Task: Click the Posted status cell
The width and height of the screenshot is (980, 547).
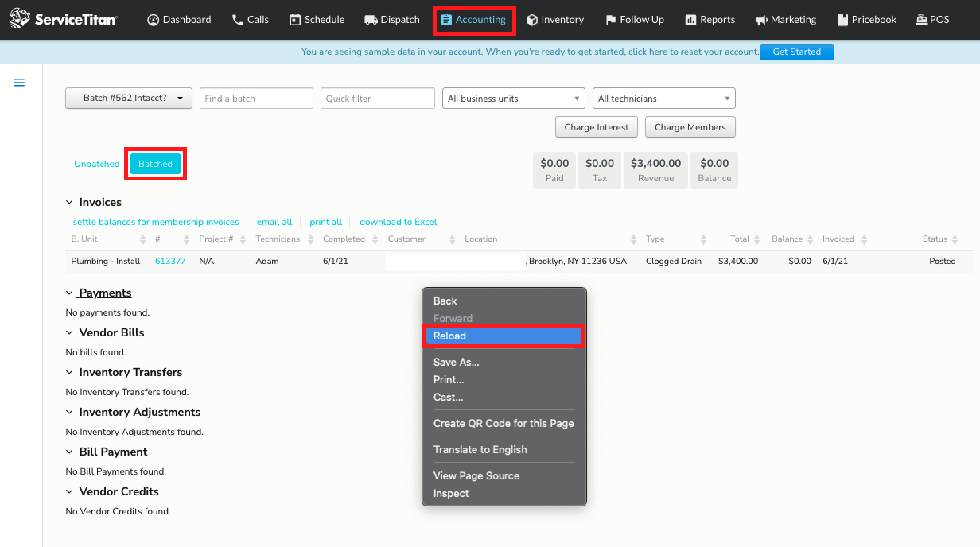Action: pos(943,261)
